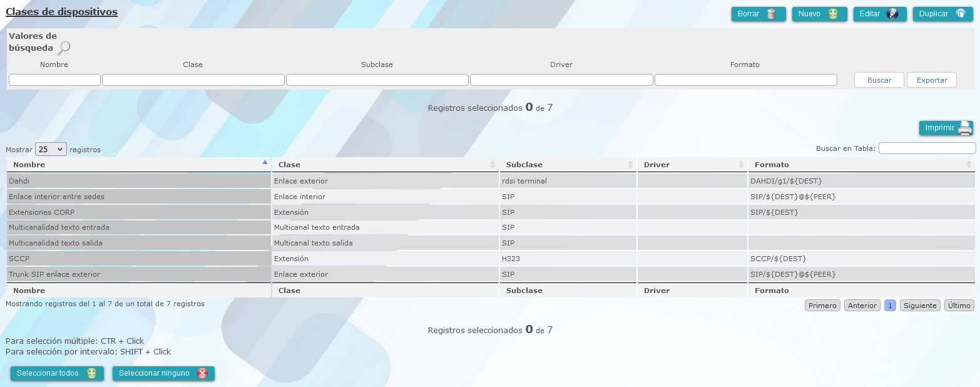Click the copy icon on Duplicar
Image resolution: width=980 pixels, height=387 pixels.
[x=961, y=14]
